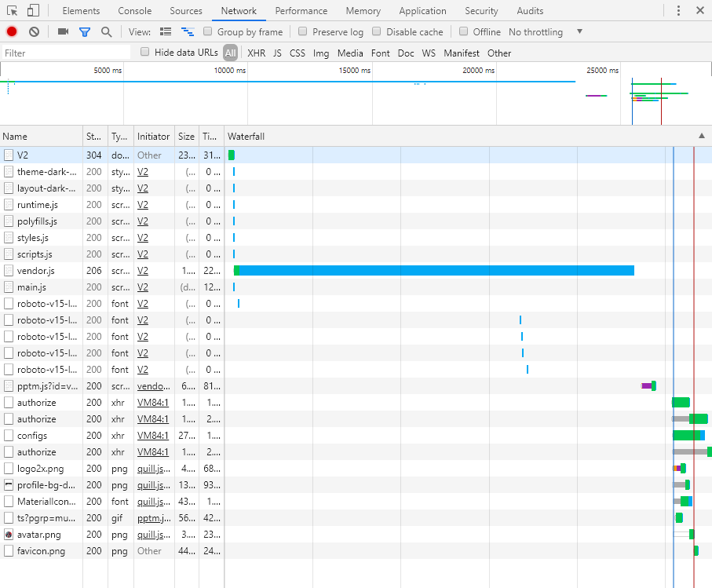Enable Group by frame checkbox

pyautogui.click(x=207, y=31)
